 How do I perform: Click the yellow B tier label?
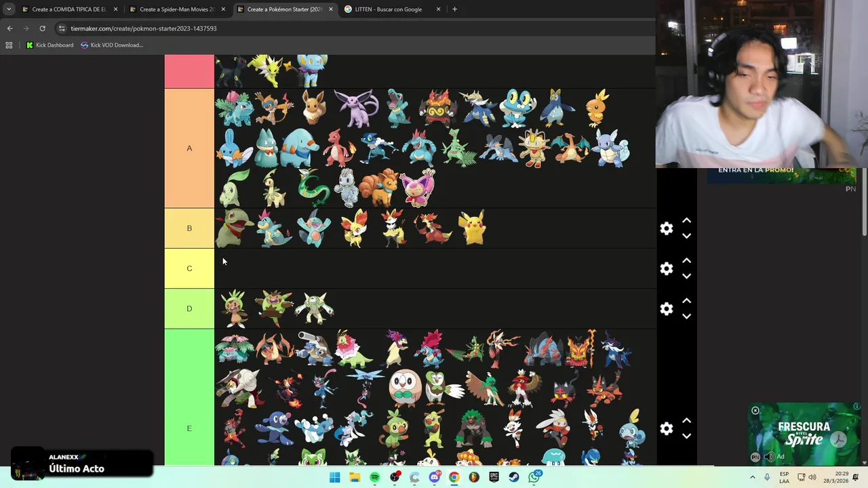click(x=189, y=228)
